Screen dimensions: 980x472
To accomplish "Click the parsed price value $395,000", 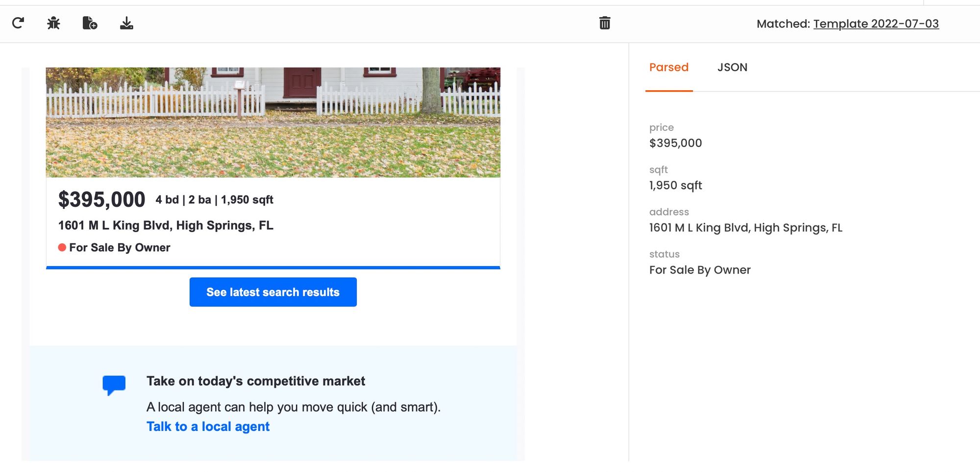I will pos(675,143).
